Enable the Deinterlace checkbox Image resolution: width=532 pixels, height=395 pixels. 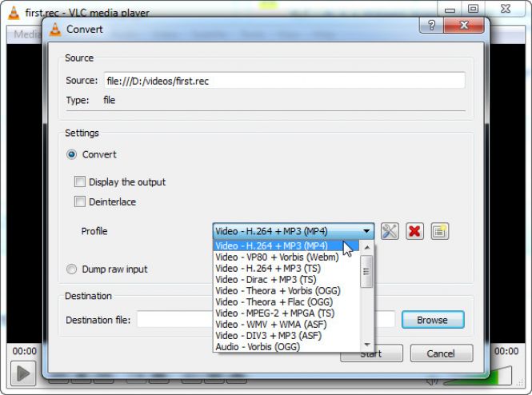tap(80, 201)
